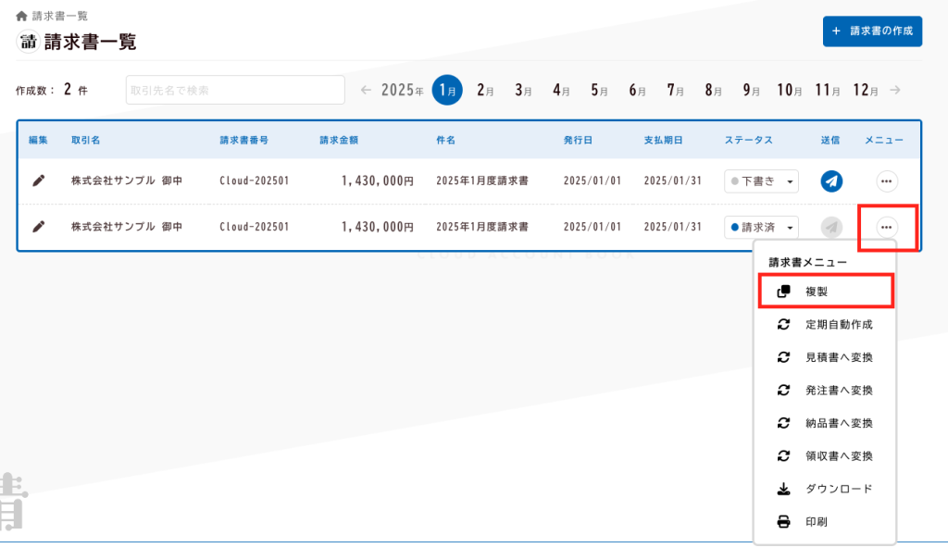Go to previous year with left arrow
This screenshot has width=948, height=560.
tap(366, 90)
